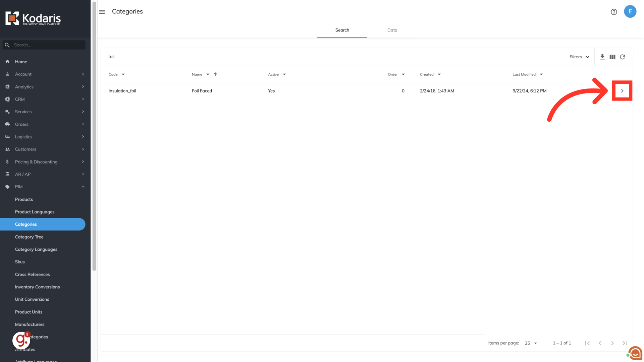Open the help question mark icon
This screenshot has height=362, width=644.
[x=613, y=12]
